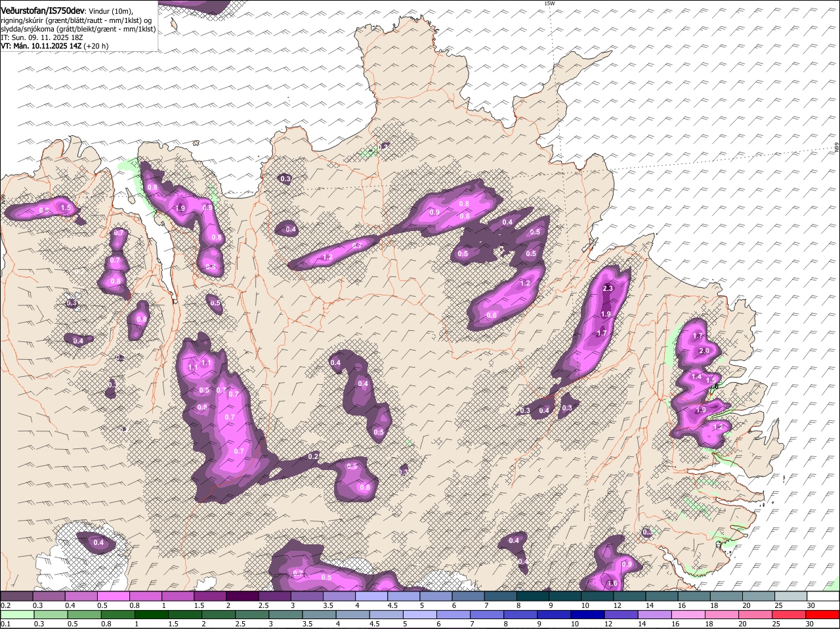
Task: Select the deep blue 10 swatch in the rain legend
Action: click(588, 615)
